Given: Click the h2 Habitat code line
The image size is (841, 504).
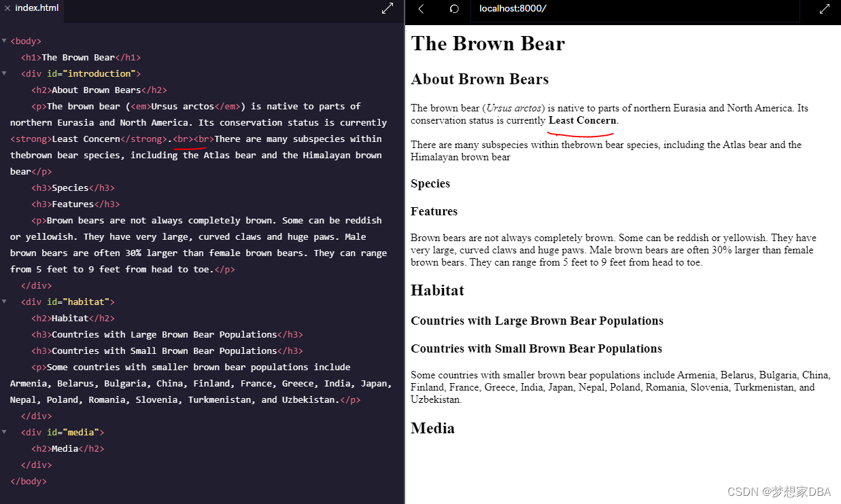Looking at the screenshot, I should pyautogui.click(x=73, y=319).
